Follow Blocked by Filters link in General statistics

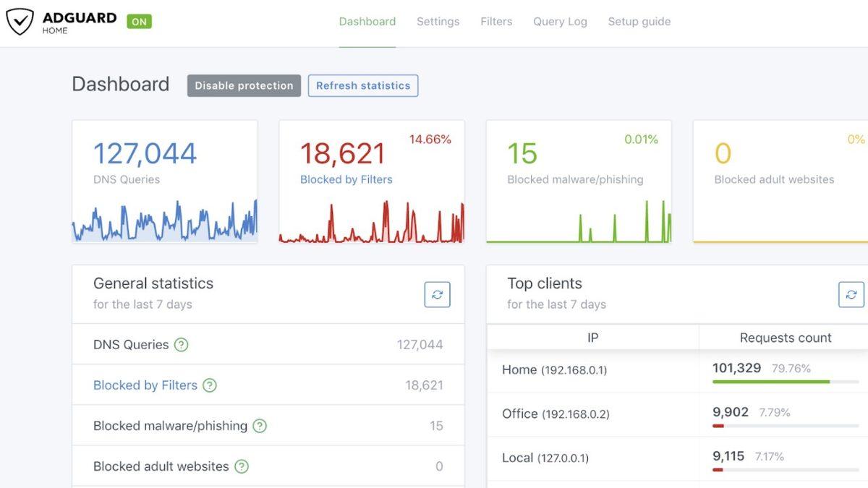coord(145,385)
